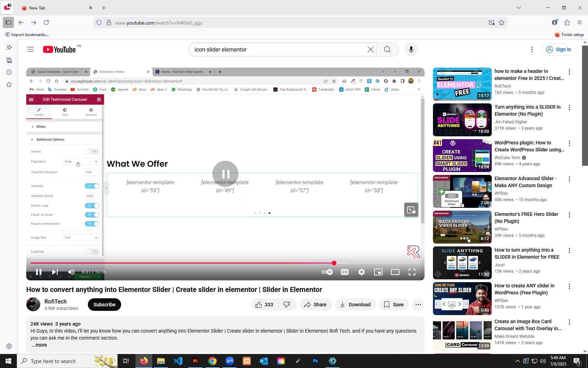This screenshot has height=368, width=588.
Task: Click the Download button
Action: point(355,305)
